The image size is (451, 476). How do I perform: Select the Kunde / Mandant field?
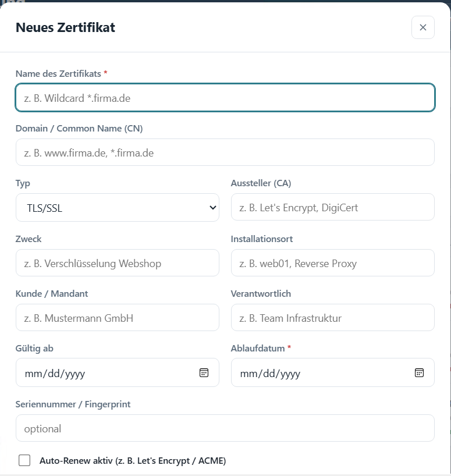point(118,318)
